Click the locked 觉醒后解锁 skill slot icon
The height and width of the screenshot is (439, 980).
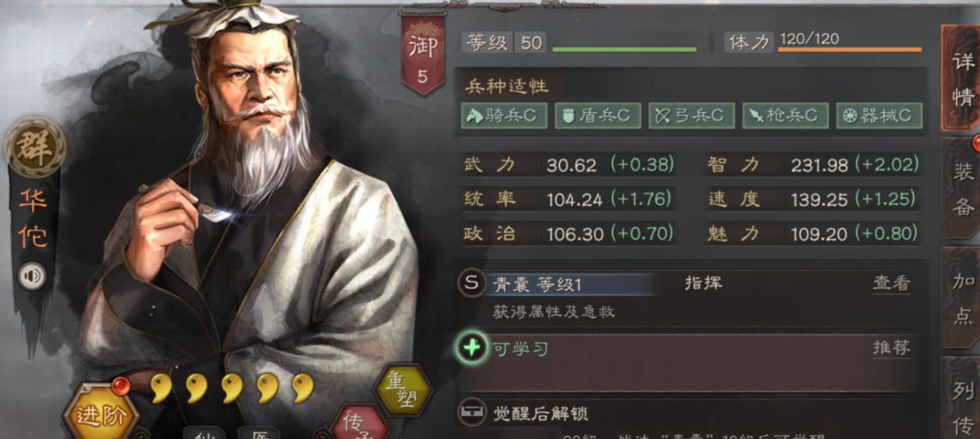pos(472,413)
